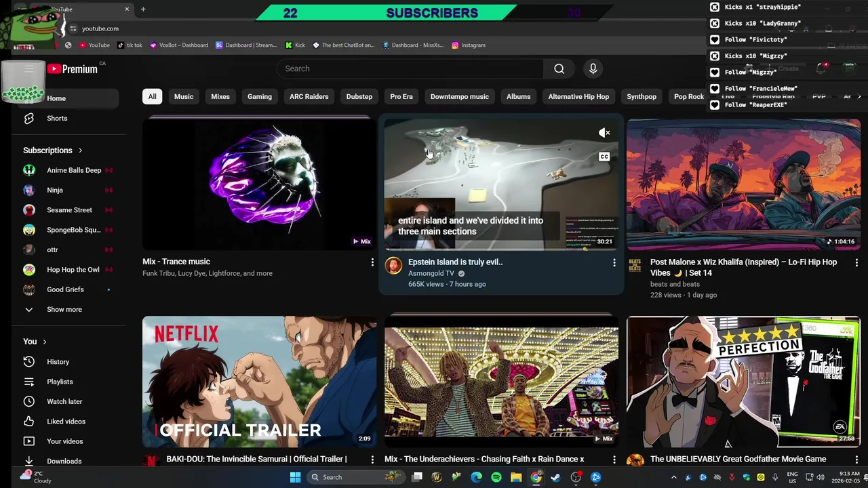Open the Good Griefs channel
This screenshot has width=868, height=488.
pos(66,289)
